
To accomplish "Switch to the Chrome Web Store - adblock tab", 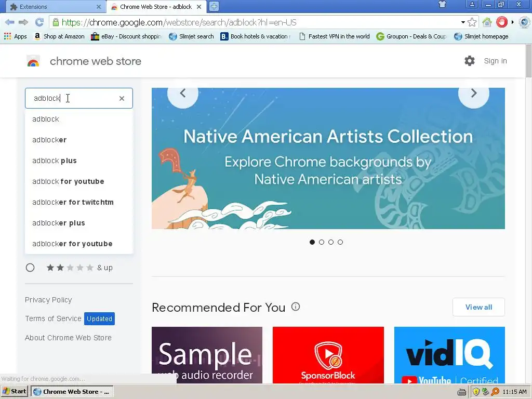I will point(156,7).
